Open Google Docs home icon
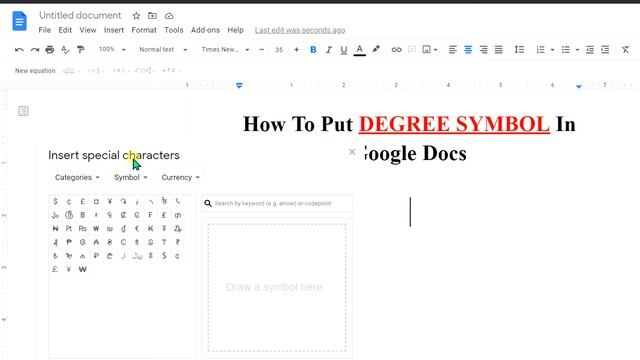 (19, 21)
